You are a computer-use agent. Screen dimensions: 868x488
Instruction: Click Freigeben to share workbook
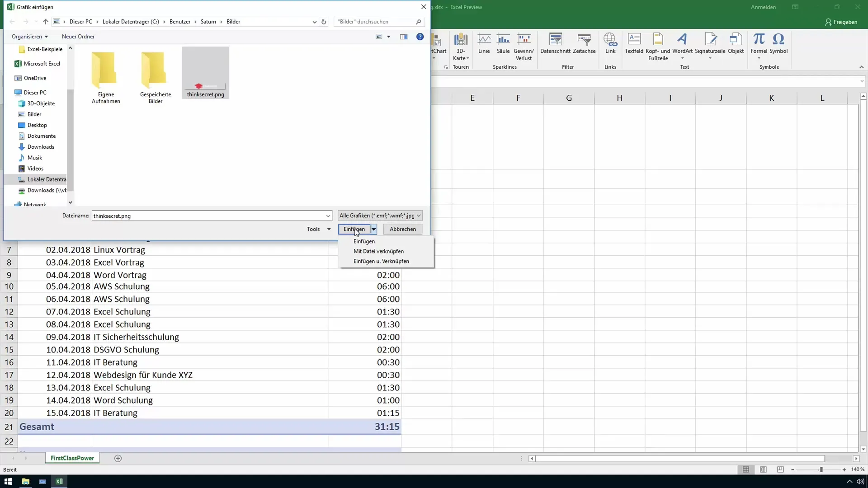[x=841, y=22]
